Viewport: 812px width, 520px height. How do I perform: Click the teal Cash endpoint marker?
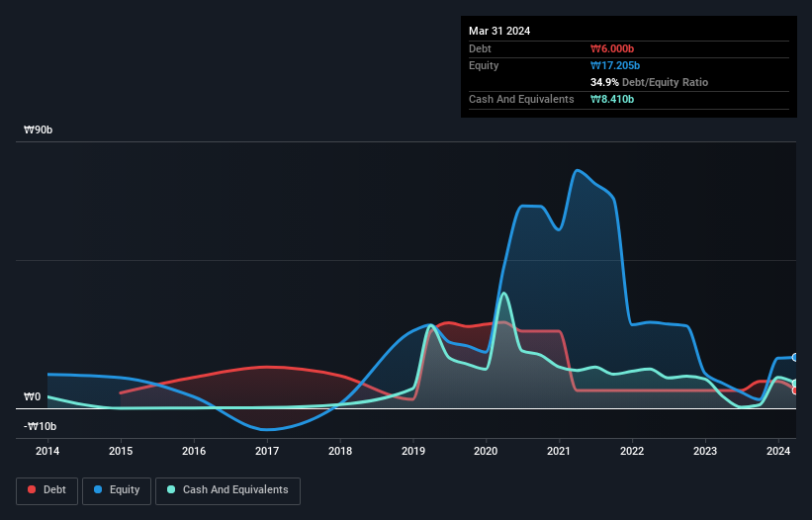pos(795,384)
